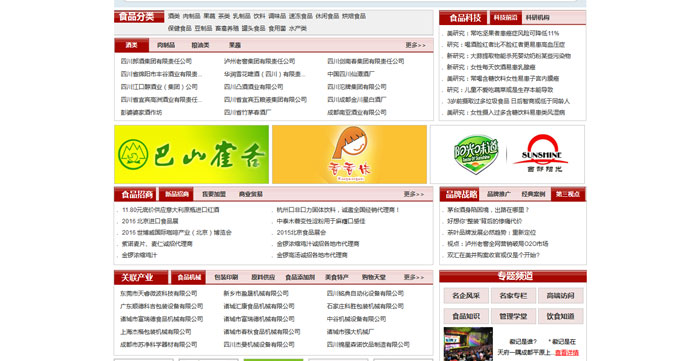Open the 饮料 food category link
Viewport: 700px width, 361px height.
[259, 16]
